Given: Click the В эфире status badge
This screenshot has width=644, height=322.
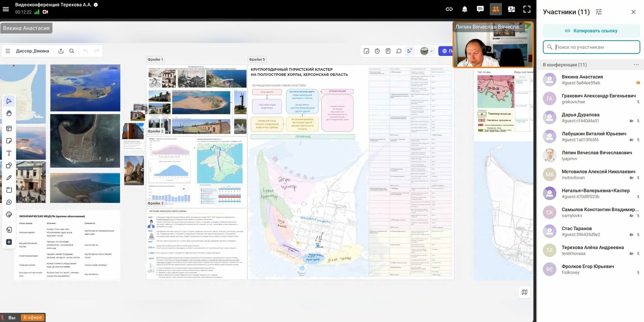Looking at the screenshot, I should click(33, 318).
